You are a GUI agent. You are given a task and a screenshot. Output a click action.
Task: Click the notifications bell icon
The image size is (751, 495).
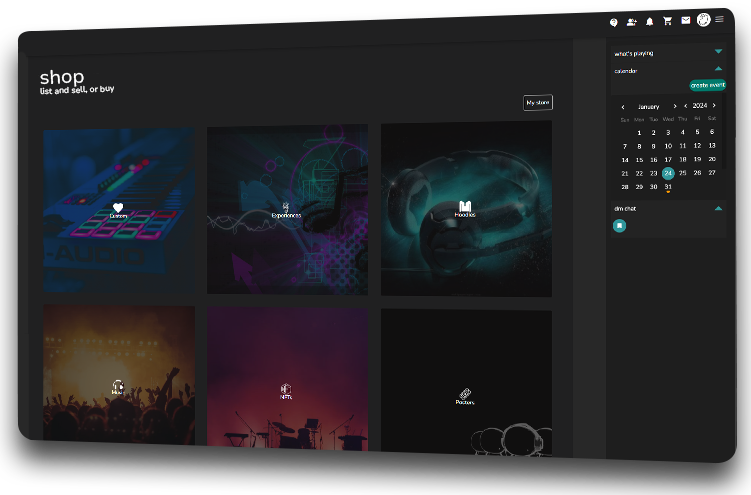tap(649, 21)
